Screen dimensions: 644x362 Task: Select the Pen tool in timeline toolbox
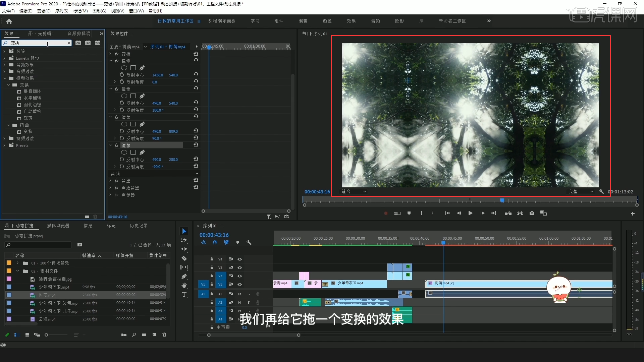pos(184,277)
